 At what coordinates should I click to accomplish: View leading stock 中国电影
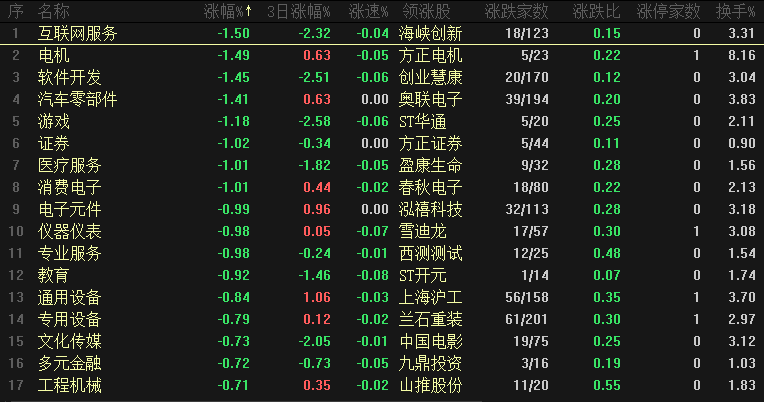(430, 341)
